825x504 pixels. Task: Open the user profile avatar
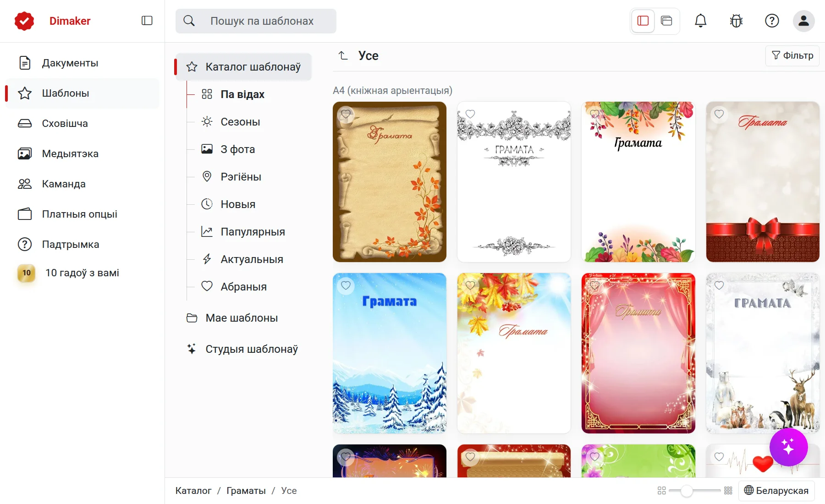pos(803,21)
